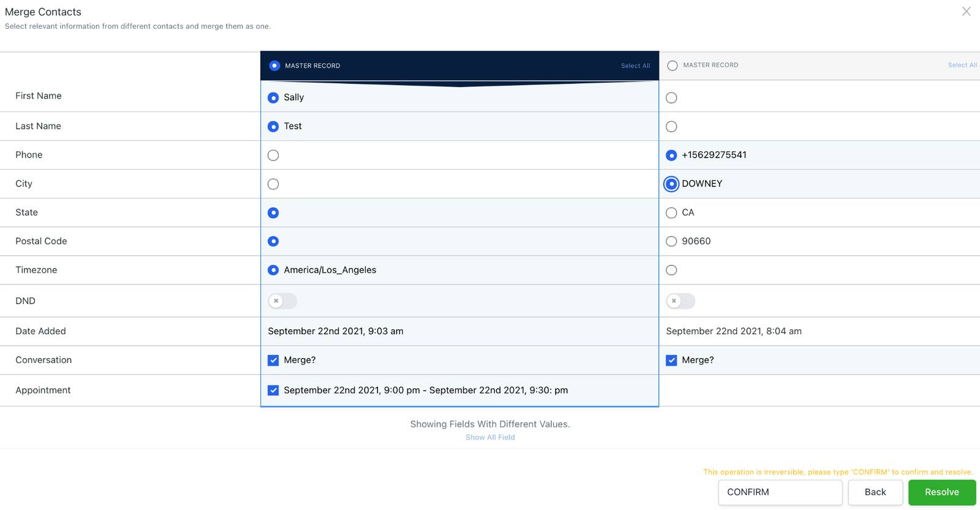The height and width of the screenshot is (510, 980).
Task: Uncheck right Conversation Merge checkbox
Action: point(671,360)
